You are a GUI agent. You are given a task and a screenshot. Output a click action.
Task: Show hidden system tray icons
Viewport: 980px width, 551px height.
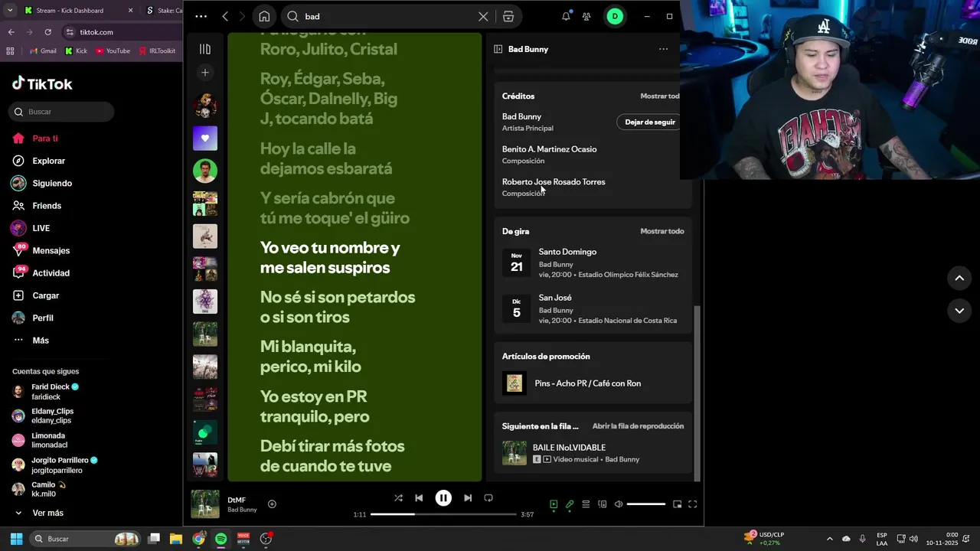click(x=829, y=539)
